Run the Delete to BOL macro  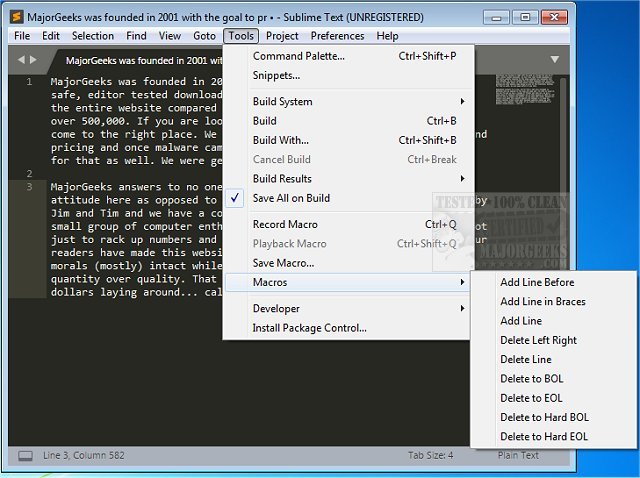pos(553,378)
